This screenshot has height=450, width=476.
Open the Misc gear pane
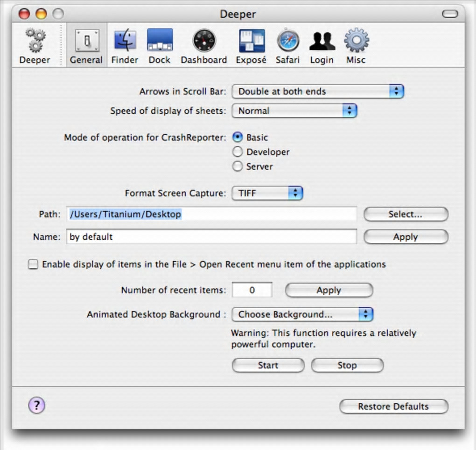click(x=356, y=46)
